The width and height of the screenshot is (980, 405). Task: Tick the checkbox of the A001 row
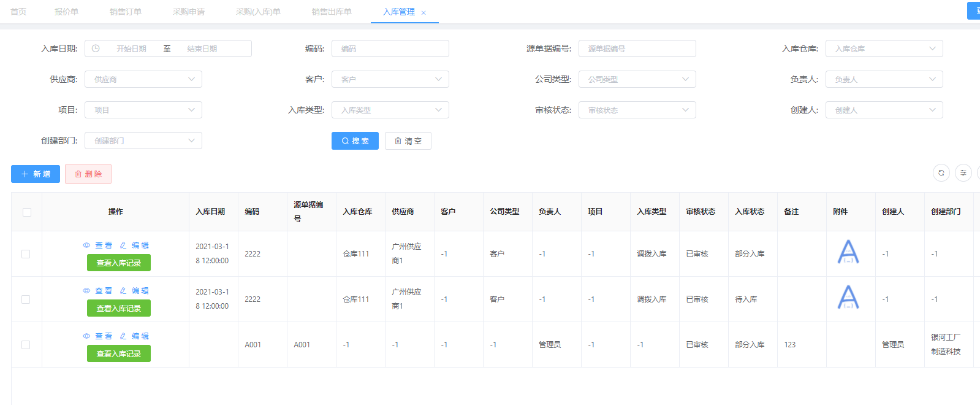26,345
